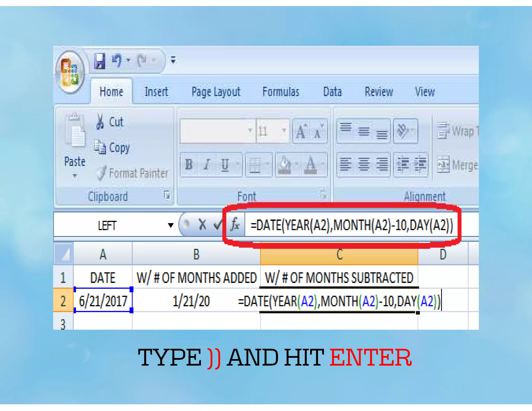Click the scissors Cut icon
Viewport: 532px width, 411px height.
point(100,122)
